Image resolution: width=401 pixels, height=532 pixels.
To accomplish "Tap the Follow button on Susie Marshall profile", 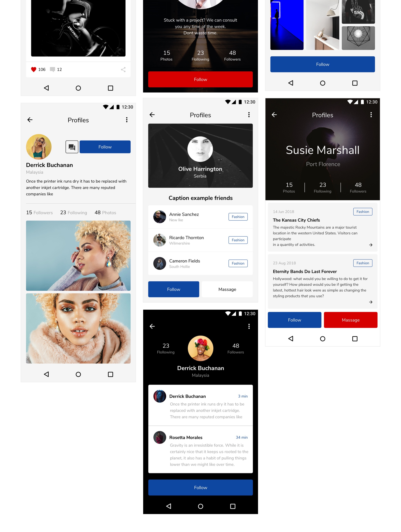I will point(294,320).
